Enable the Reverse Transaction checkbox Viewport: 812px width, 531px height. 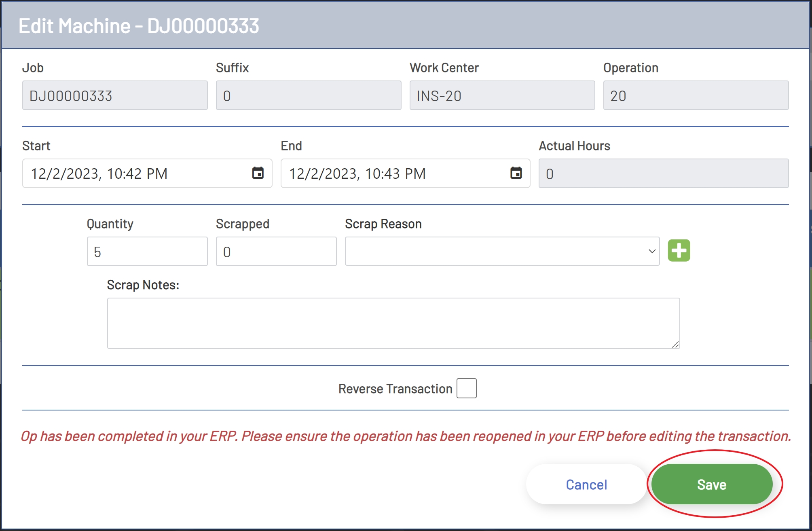pyautogui.click(x=466, y=388)
